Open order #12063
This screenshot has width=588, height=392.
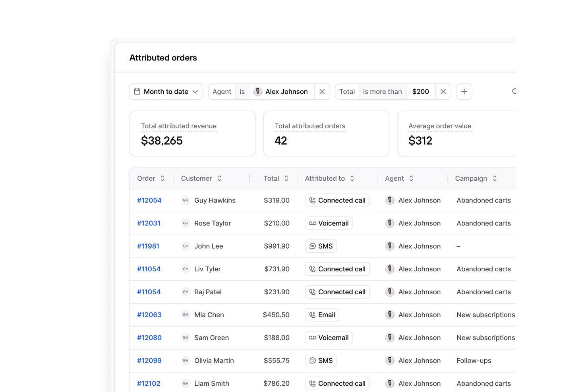[149, 315]
